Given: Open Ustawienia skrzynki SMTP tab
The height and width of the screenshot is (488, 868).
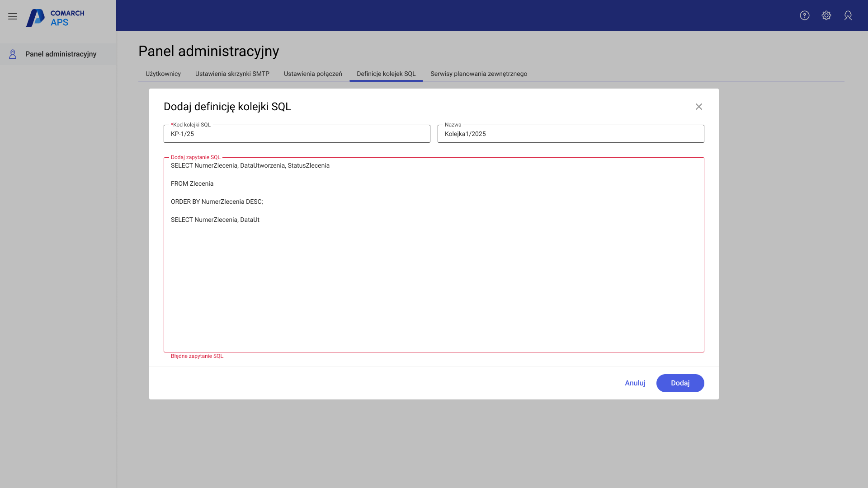Looking at the screenshot, I should tap(232, 74).
